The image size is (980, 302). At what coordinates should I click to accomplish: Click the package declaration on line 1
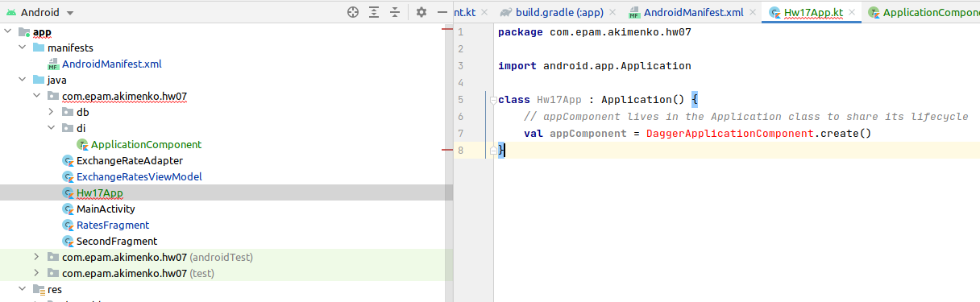click(x=595, y=32)
